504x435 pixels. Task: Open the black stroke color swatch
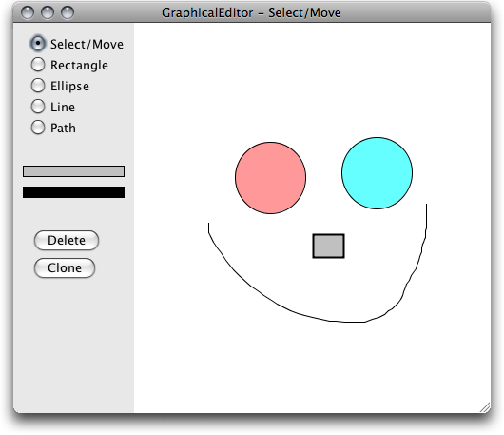(x=73, y=192)
